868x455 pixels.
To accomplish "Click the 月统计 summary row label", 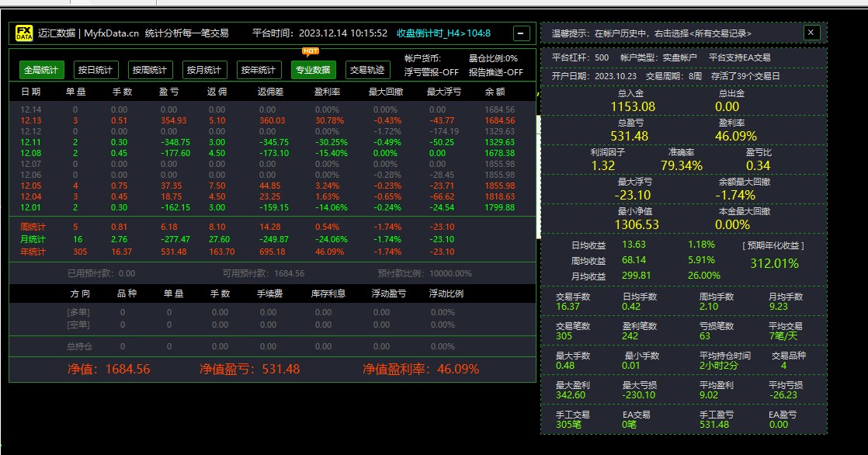I will [33, 239].
